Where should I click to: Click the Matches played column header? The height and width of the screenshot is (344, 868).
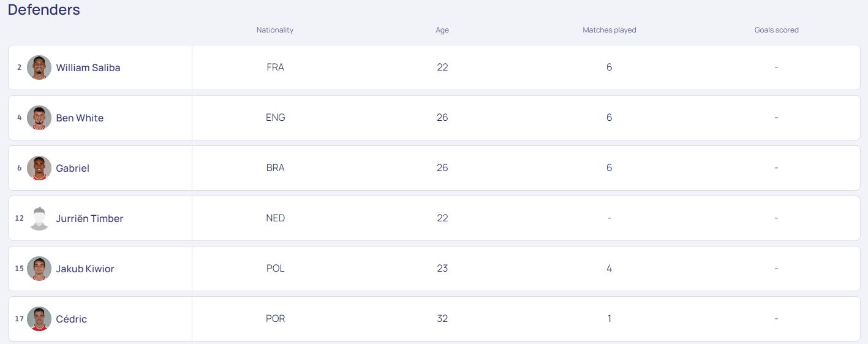point(609,30)
